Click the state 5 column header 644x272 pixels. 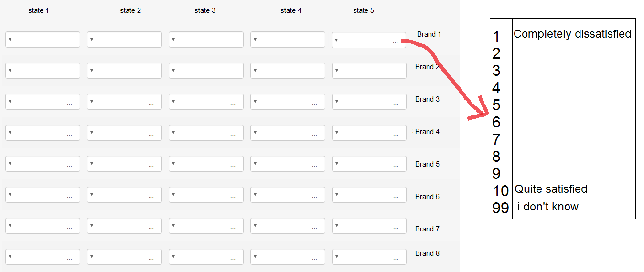(364, 10)
